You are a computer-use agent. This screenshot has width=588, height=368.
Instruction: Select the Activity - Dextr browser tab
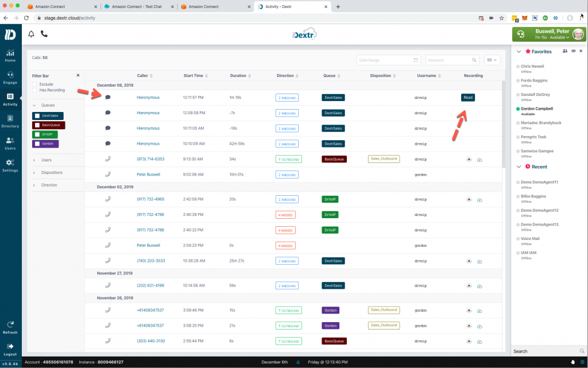tap(292, 7)
